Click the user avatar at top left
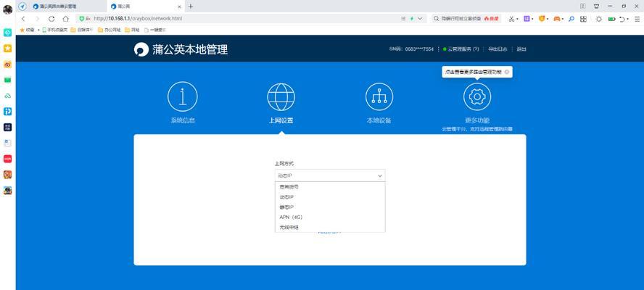This screenshot has width=644, height=290. 7,9
